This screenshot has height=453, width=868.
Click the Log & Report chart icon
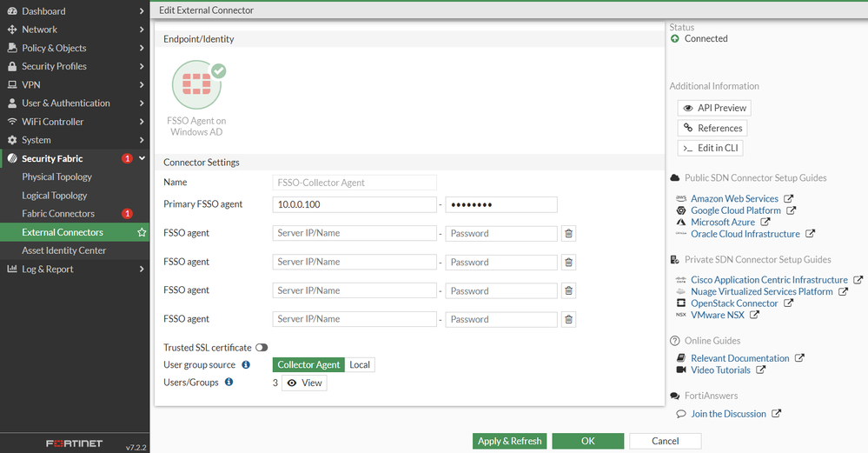[x=12, y=270]
